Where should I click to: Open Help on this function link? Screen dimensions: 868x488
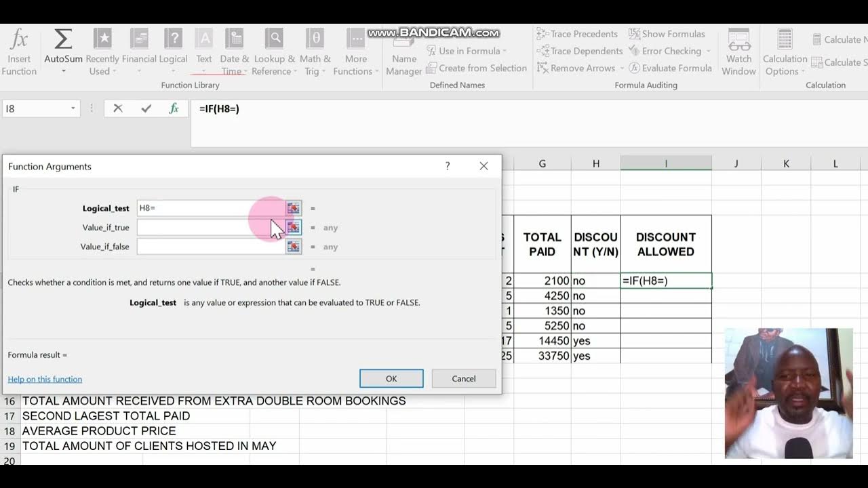pyautogui.click(x=45, y=379)
